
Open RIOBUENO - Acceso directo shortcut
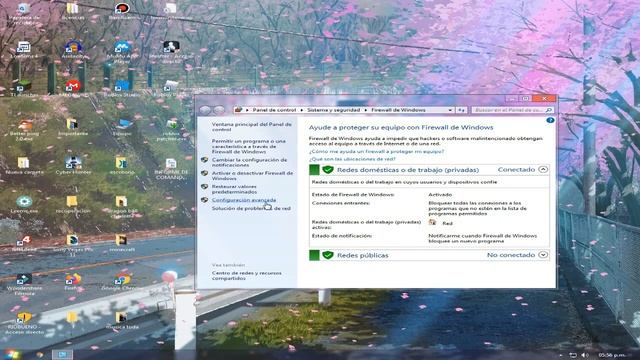tap(24, 322)
